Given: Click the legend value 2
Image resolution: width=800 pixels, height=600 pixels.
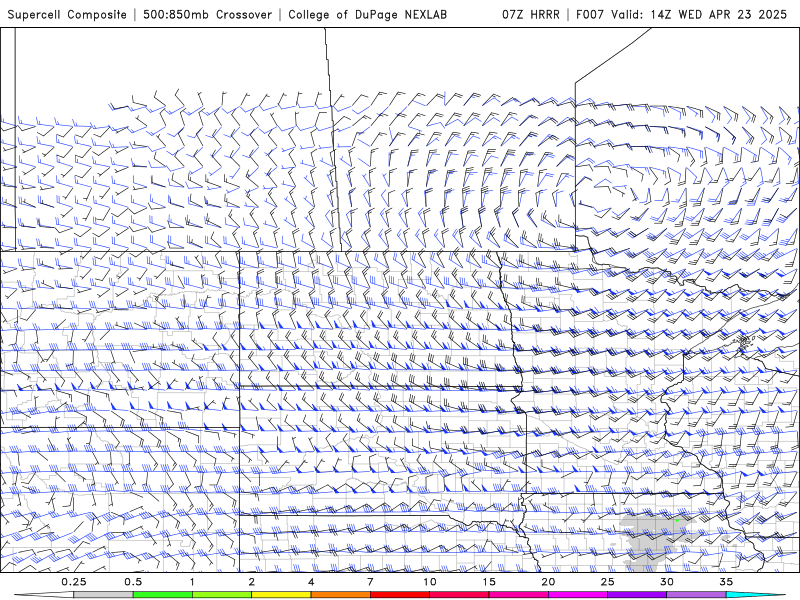Looking at the screenshot, I should [252, 582].
